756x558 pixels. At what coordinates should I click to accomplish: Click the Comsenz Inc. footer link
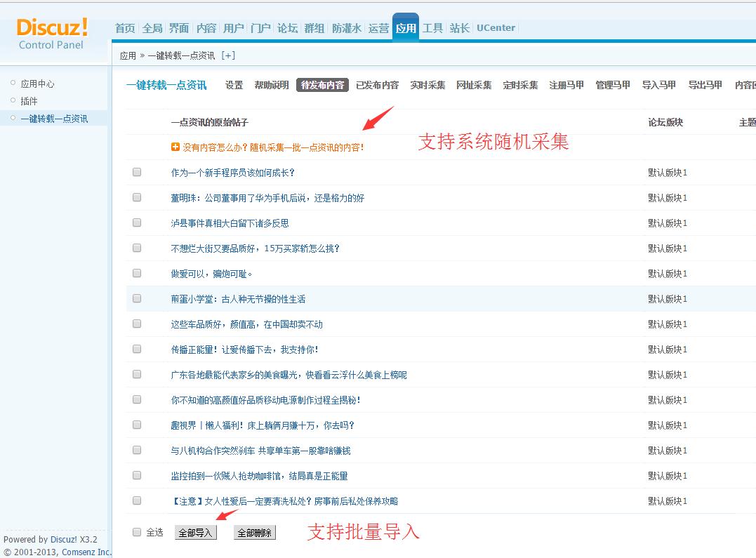tap(87, 552)
